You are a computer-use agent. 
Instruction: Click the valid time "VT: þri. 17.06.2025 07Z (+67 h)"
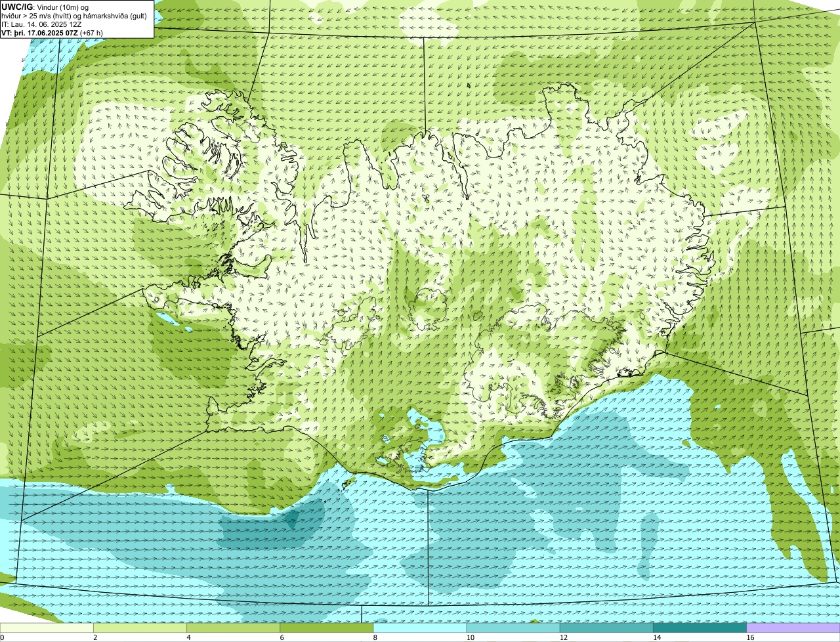pos(52,33)
